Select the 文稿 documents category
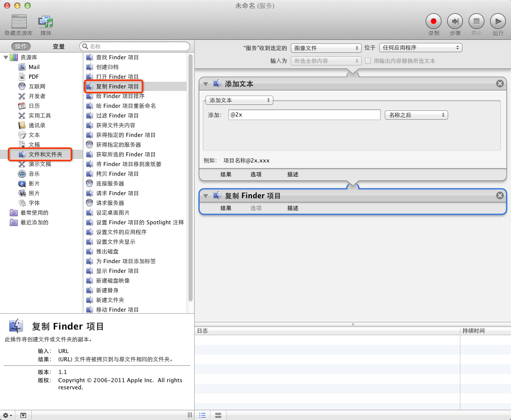511x420 pixels. 34,145
